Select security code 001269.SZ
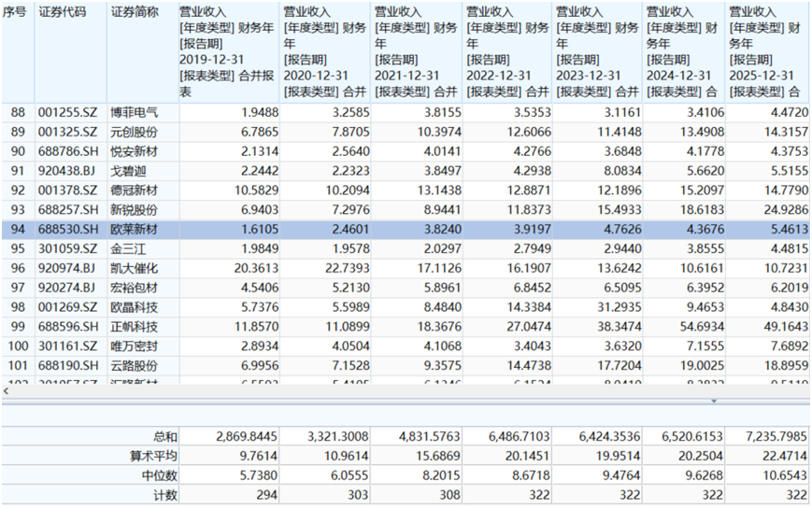812x508 pixels. click(x=67, y=307)
